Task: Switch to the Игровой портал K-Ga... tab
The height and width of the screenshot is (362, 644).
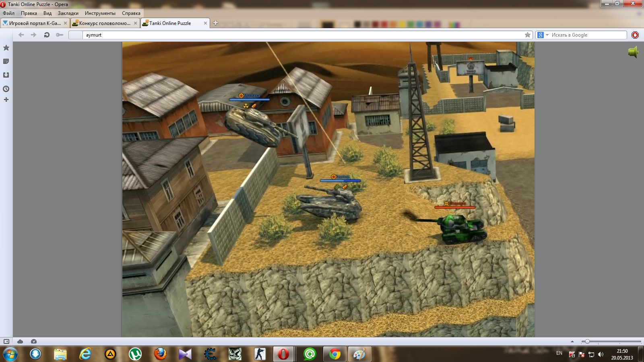Action: click(35, 23)
